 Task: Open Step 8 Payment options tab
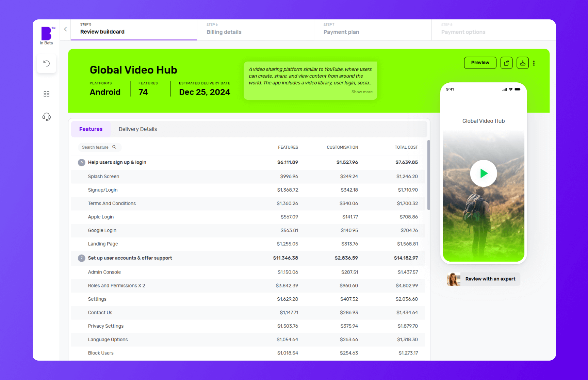[493, 30]
